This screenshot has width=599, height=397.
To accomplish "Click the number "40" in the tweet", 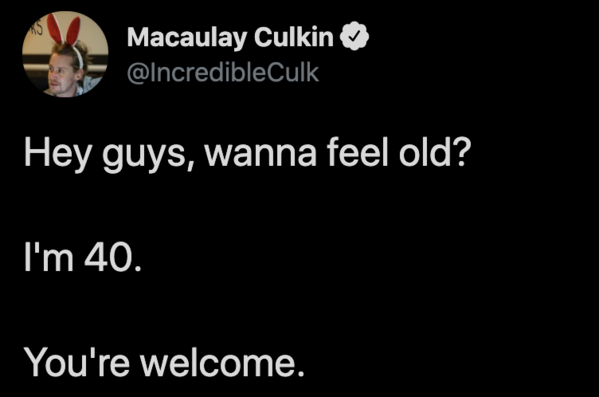I will point(109,258).
